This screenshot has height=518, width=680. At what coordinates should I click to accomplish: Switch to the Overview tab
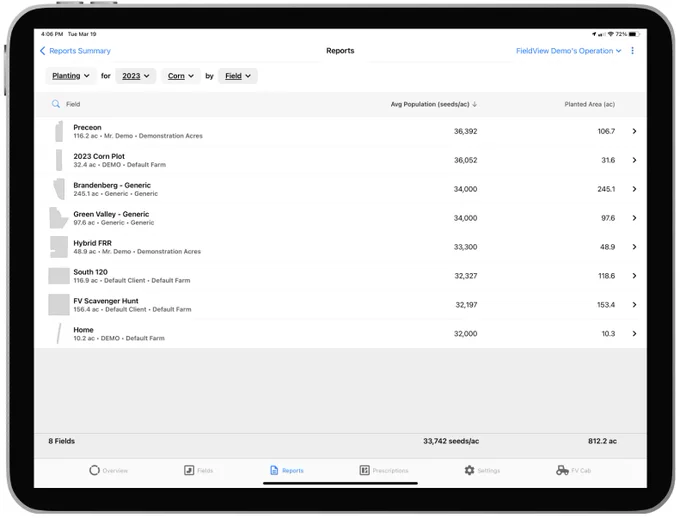(108, 470)
